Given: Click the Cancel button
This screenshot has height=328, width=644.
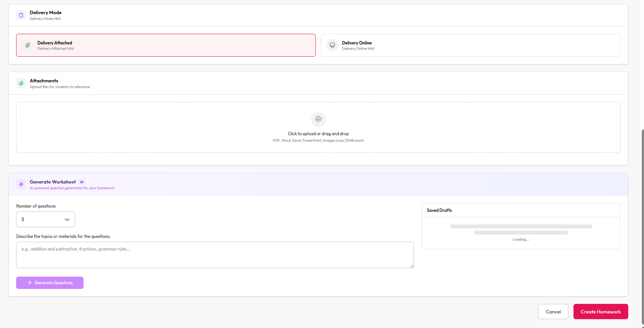Looking at the screenshot, I should click(553, 312).
